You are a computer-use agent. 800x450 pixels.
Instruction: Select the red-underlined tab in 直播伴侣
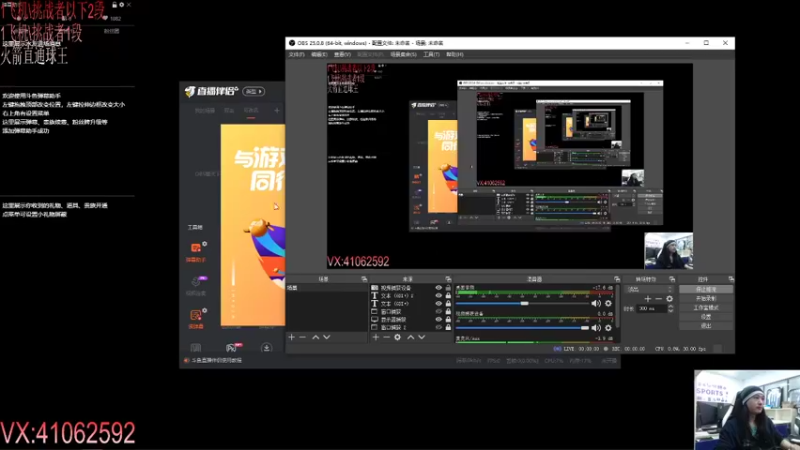click(251, 111)
